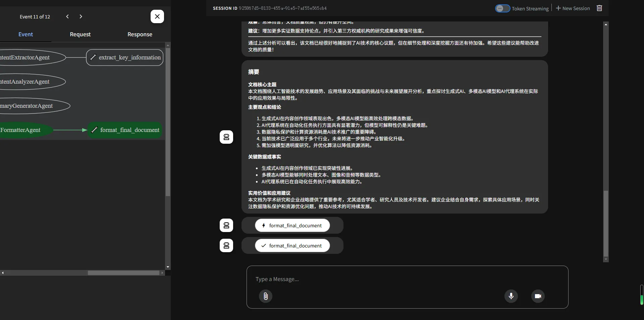Click the 实用价值和应用建议 heading

[x=269, y=193]
